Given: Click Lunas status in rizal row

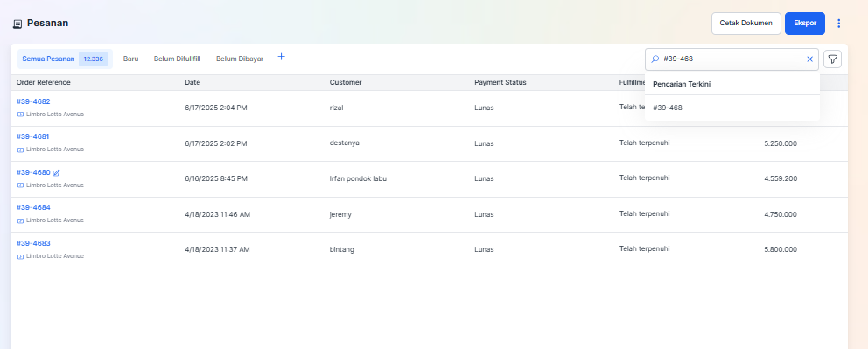Looking at the screenshot, I should pos(484,108).
